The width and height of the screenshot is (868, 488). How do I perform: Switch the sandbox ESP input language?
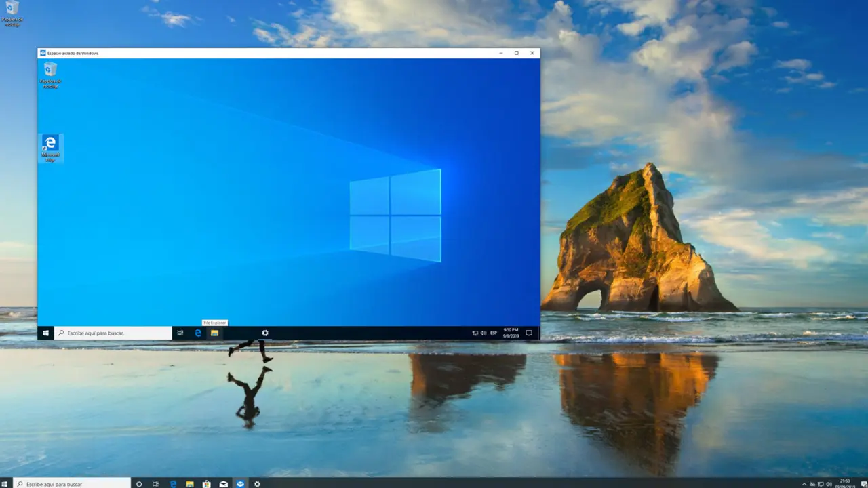click(x=494, y=333)
